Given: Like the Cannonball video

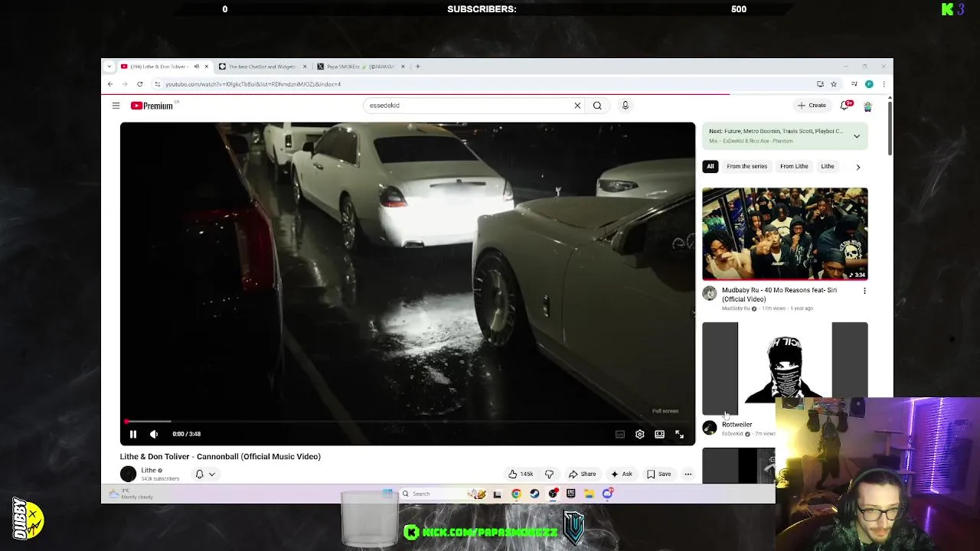Looking at the screenshot, I should tap(521, 474).
